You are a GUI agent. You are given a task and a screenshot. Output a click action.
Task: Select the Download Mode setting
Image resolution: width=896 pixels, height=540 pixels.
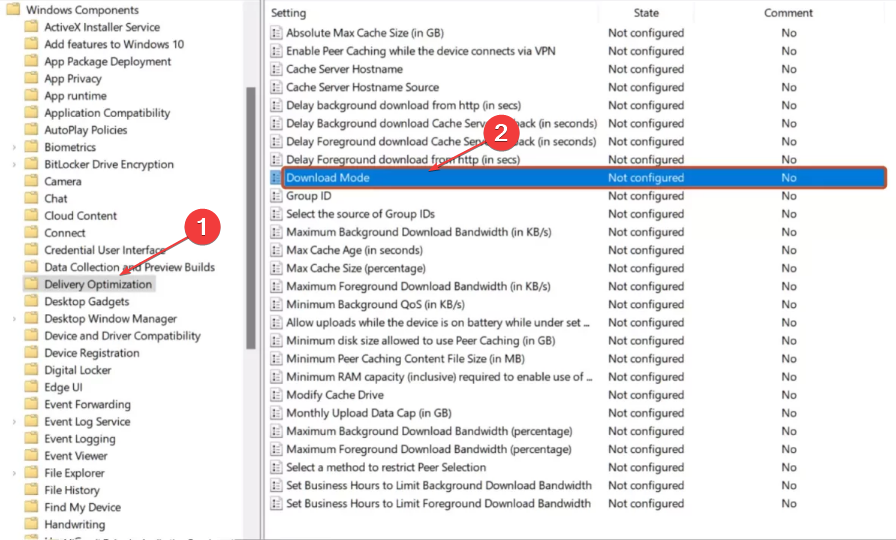coord(583,178)
